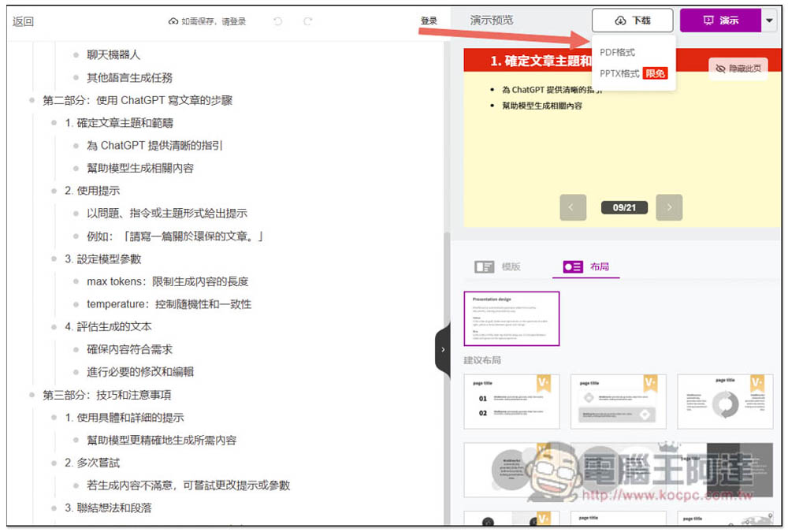Click text 以問題、指令或主題形式給出提示
This screenshot has width=788, height=532.
pos(167,214)
